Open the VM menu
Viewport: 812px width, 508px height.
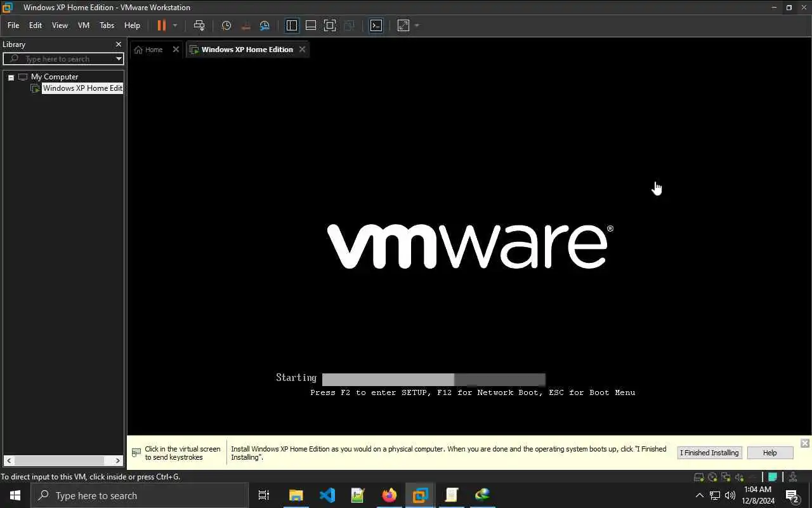[84, 25]
